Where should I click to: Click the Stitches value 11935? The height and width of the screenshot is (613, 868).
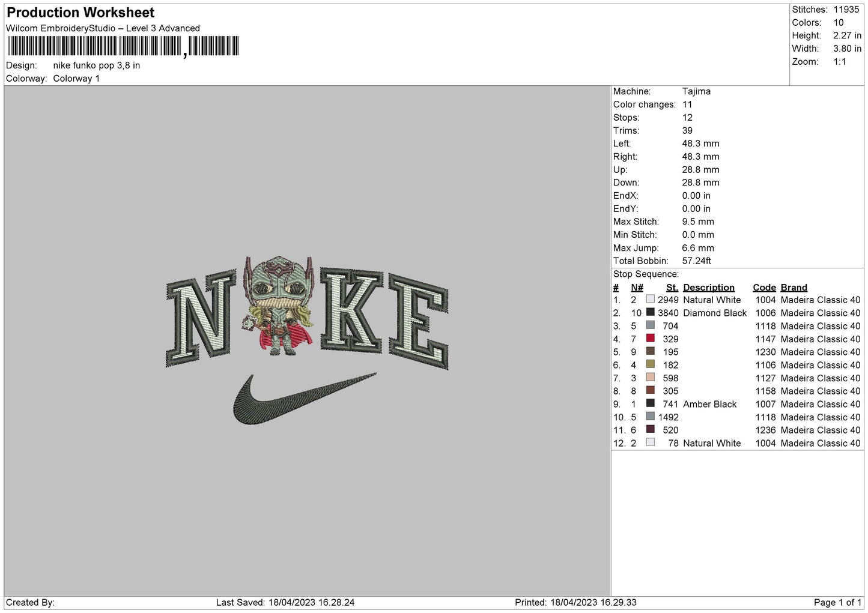point(846,10)
